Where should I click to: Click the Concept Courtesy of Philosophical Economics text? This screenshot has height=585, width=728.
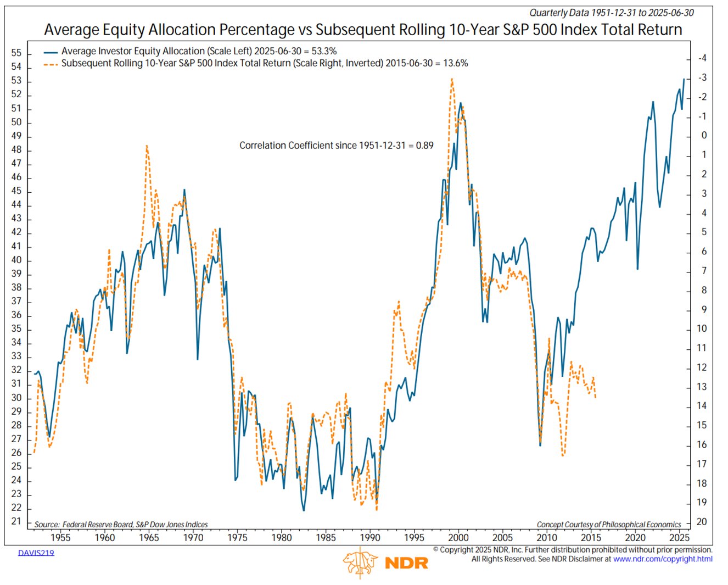[x=608, y=525]
